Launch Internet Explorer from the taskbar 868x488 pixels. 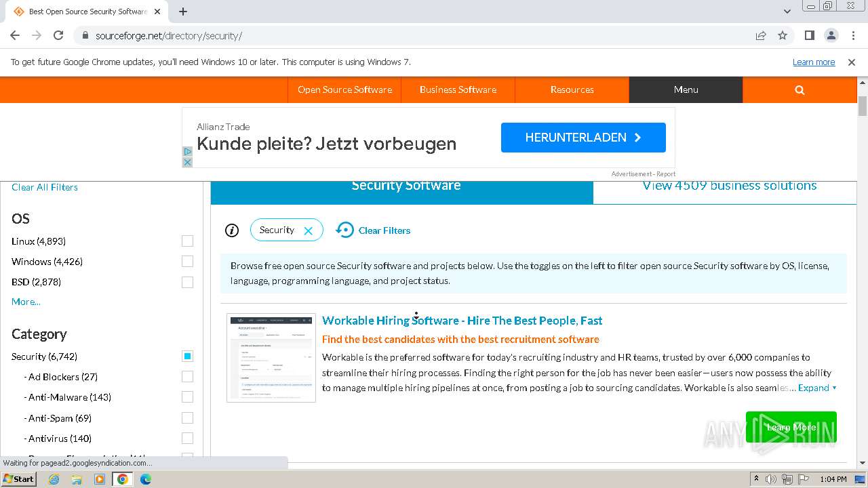coord(54,479)
